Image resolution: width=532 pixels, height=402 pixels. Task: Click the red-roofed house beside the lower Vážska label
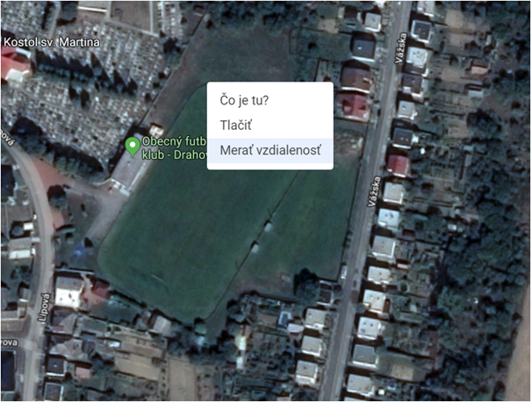[x=398, y=166]
